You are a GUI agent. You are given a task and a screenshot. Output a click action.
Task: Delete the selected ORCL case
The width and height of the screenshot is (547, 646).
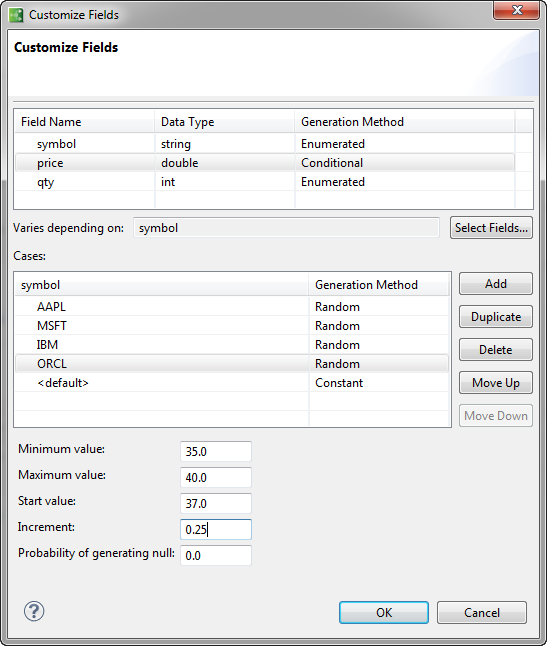(496, 349)
